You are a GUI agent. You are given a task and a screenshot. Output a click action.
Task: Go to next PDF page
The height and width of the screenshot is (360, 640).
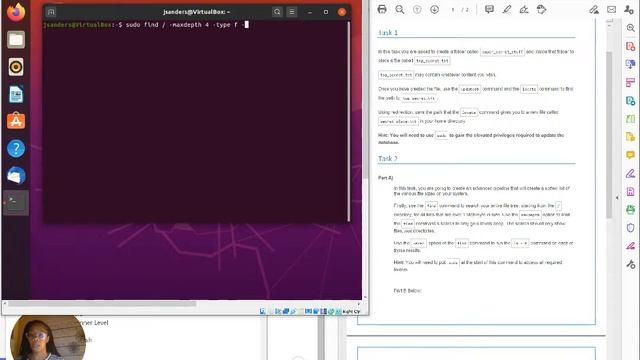[x=435, y=9]
